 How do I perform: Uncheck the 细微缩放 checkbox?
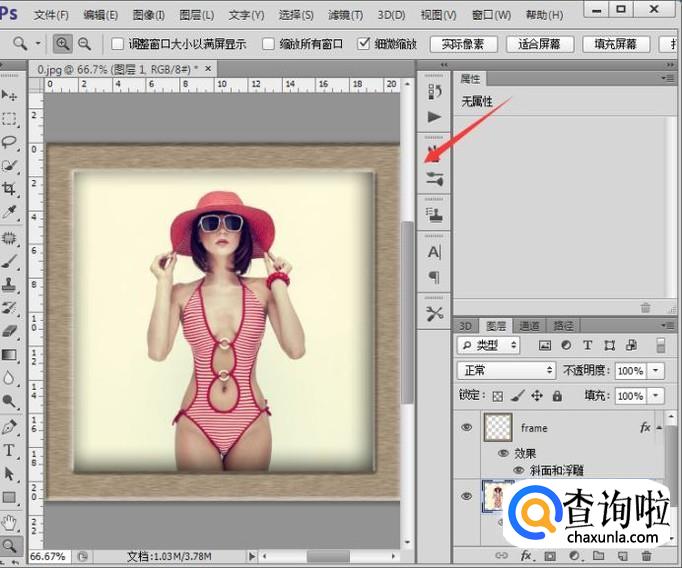364,45
